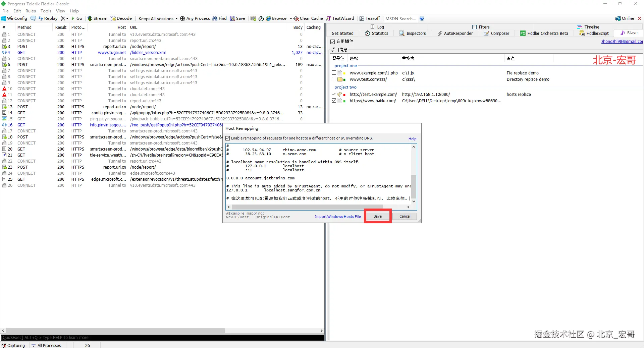Open the Composer tab
The height and width of the screenshot is (348, 644).
tap(497, 33)
